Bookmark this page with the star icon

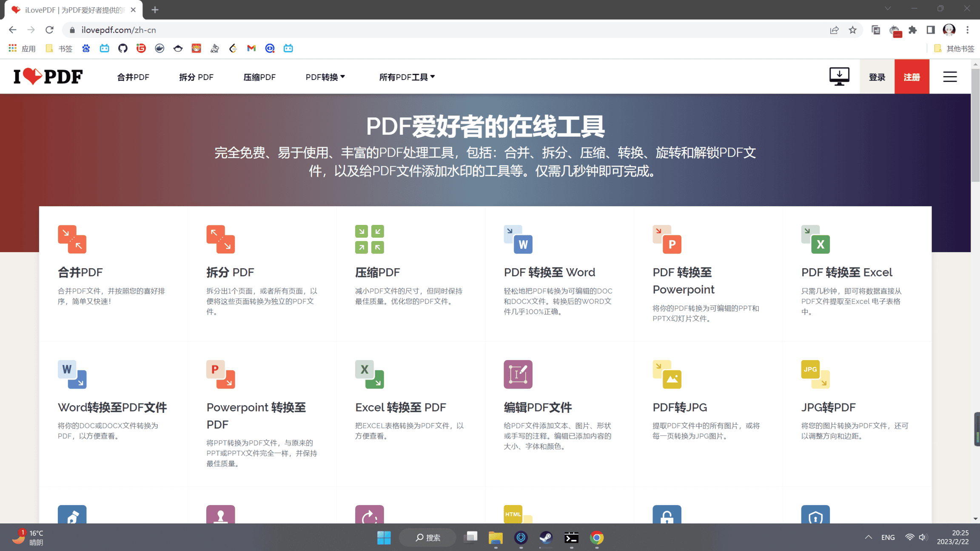point(852,30)
